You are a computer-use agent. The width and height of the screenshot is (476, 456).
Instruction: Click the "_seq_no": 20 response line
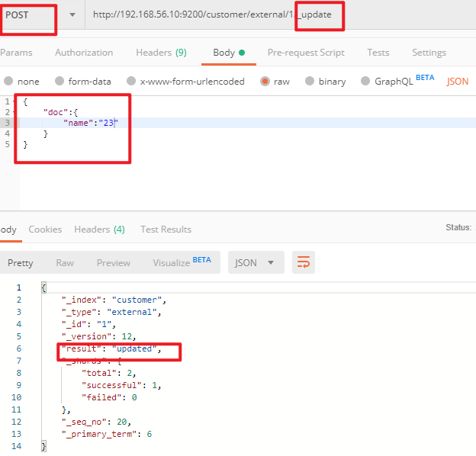pos(96,422)
